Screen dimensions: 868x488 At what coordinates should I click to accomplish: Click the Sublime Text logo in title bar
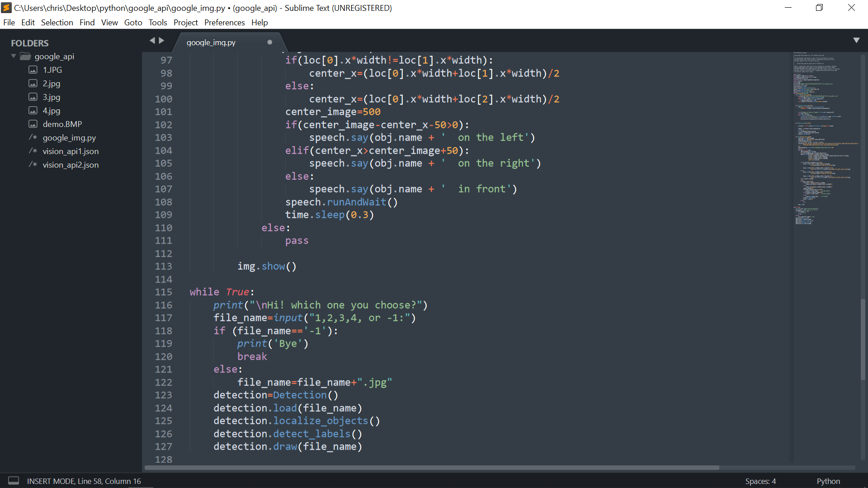pos(6,8)
